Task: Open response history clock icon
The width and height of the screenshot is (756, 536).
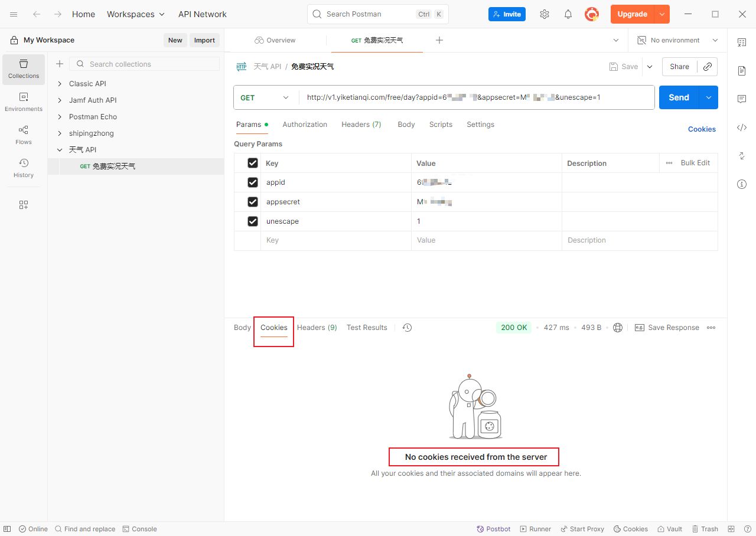Action: 407,328
